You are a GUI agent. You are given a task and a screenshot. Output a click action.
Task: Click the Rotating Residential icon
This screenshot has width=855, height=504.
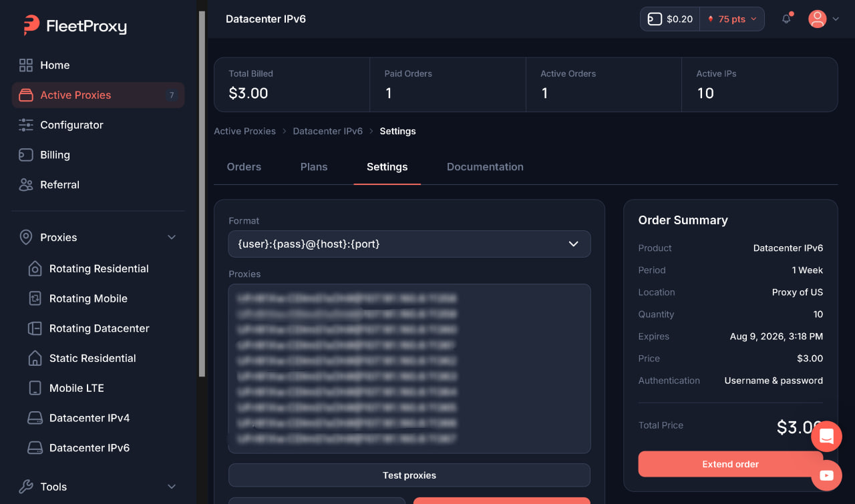point(35,268)
